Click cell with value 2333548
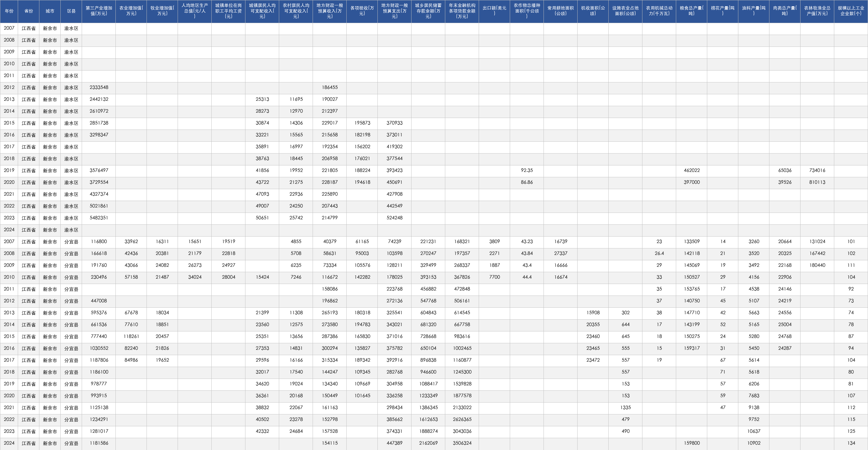This screenshot has height=450, width=868. click(x=99, y=88)
